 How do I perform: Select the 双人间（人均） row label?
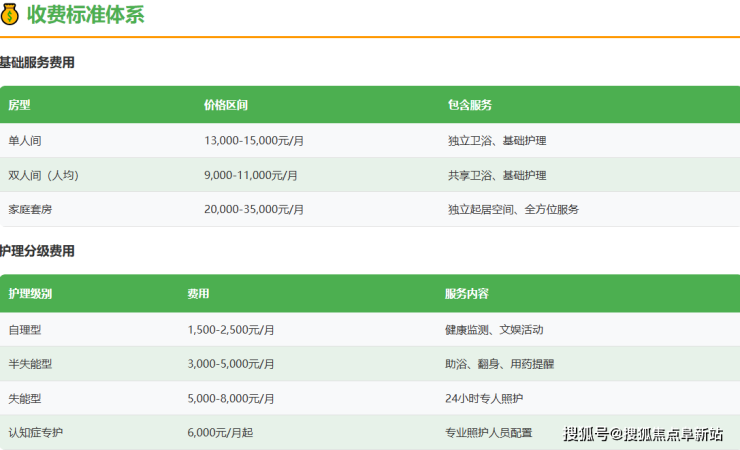pyautogui.click(x=43, y=175)
